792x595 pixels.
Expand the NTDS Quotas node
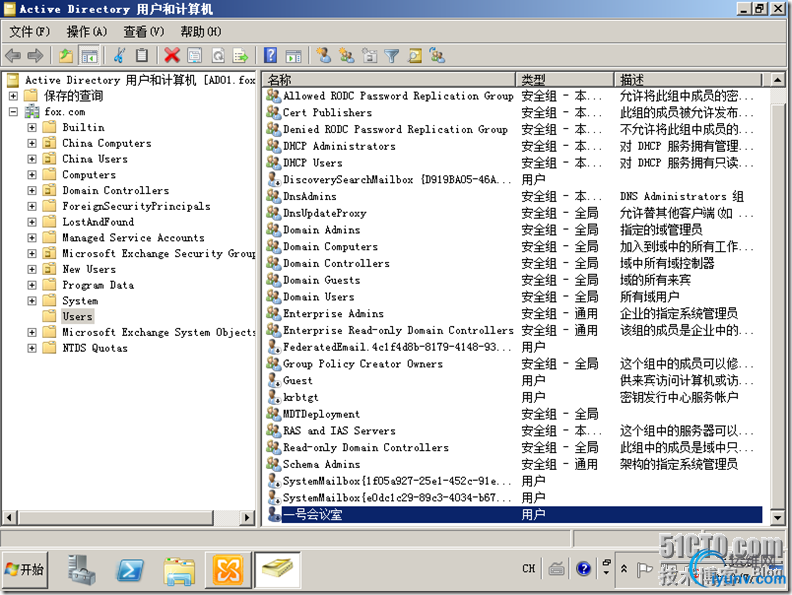pyautogui.click(x=32, y=348)
